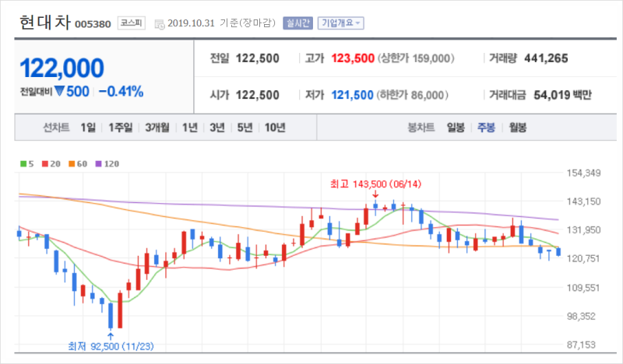Click the down triangle icon next to 500
Screen dimensions: 623x364
(60, 91)
